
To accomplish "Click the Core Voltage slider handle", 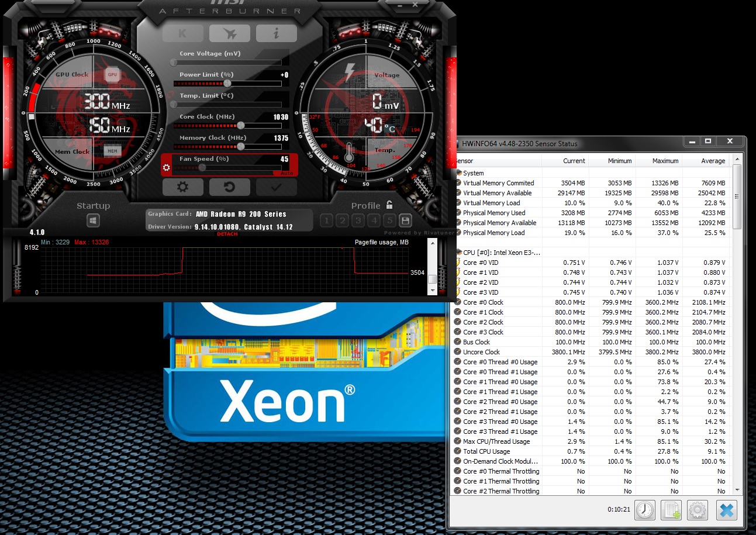I will click(174, 62).
